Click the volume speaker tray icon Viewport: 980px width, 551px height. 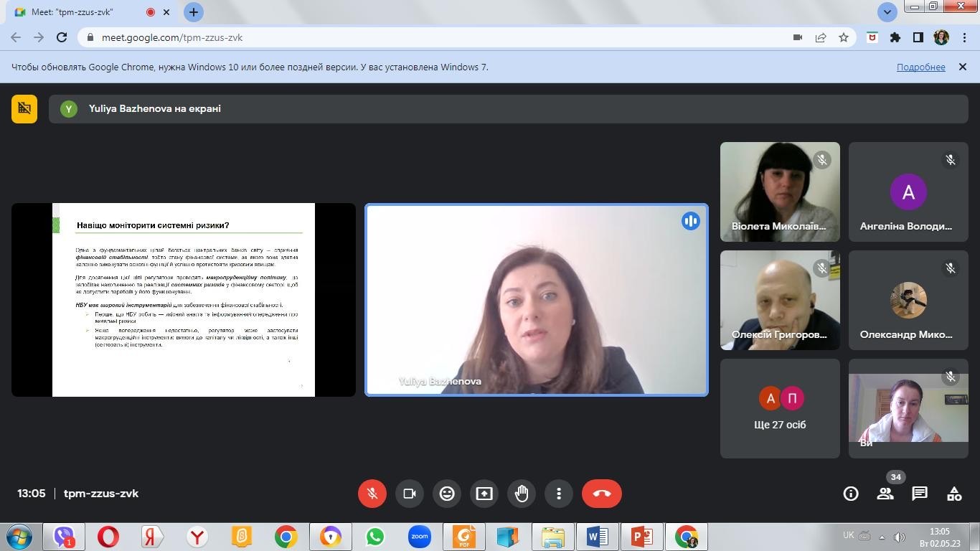coord(899,537)
